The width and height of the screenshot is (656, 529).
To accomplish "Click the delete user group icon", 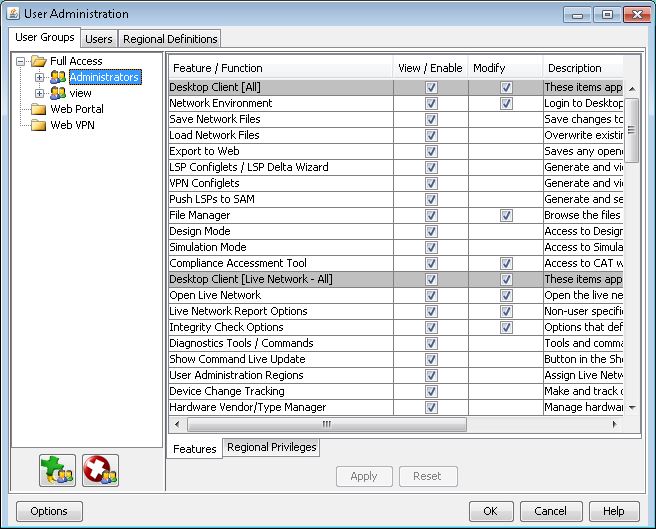I will [100, 470].
